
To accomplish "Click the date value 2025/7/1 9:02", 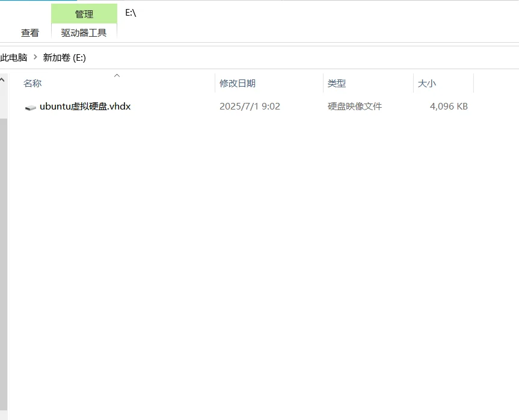I will point(250,107).
